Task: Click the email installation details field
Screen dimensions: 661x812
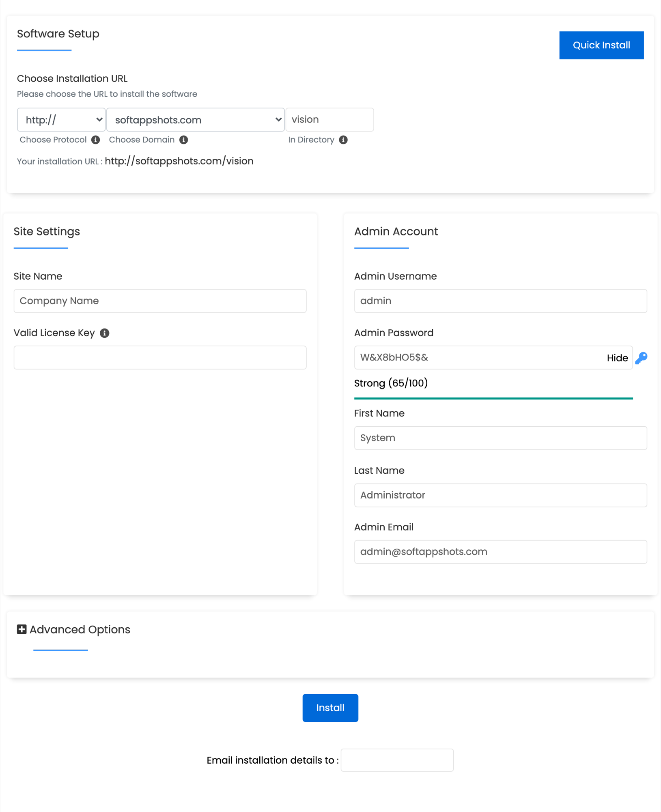Action: (x=397, y=760)
